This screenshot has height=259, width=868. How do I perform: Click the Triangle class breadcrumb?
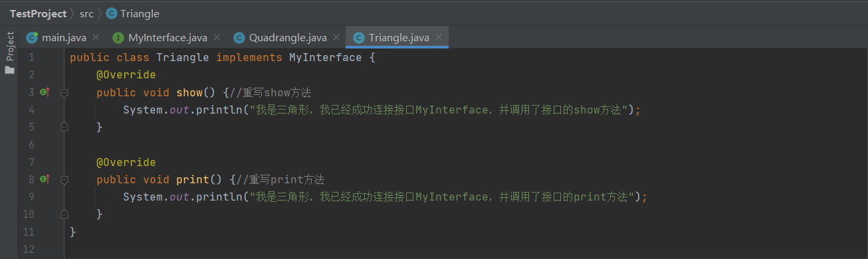[x=140, y=13]
